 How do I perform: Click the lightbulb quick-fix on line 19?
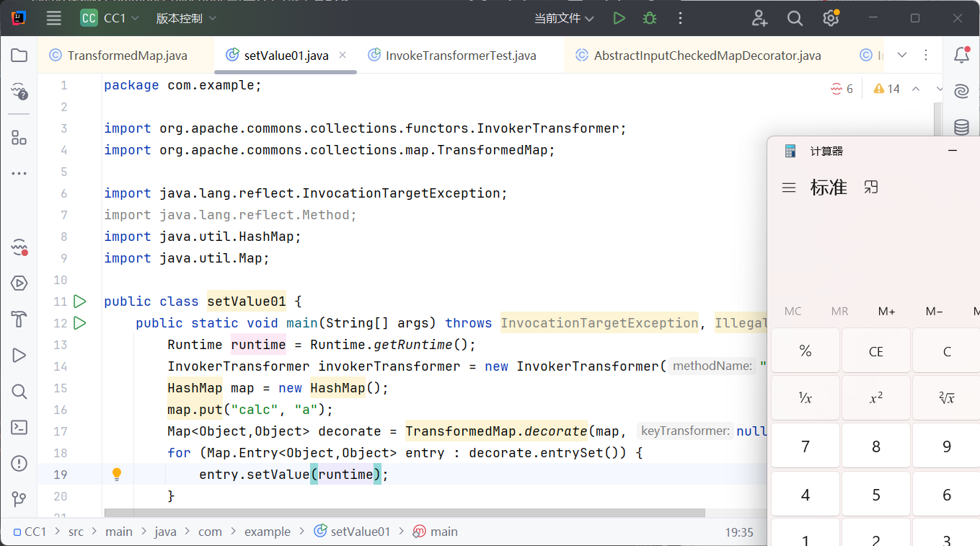pos(117,474)
